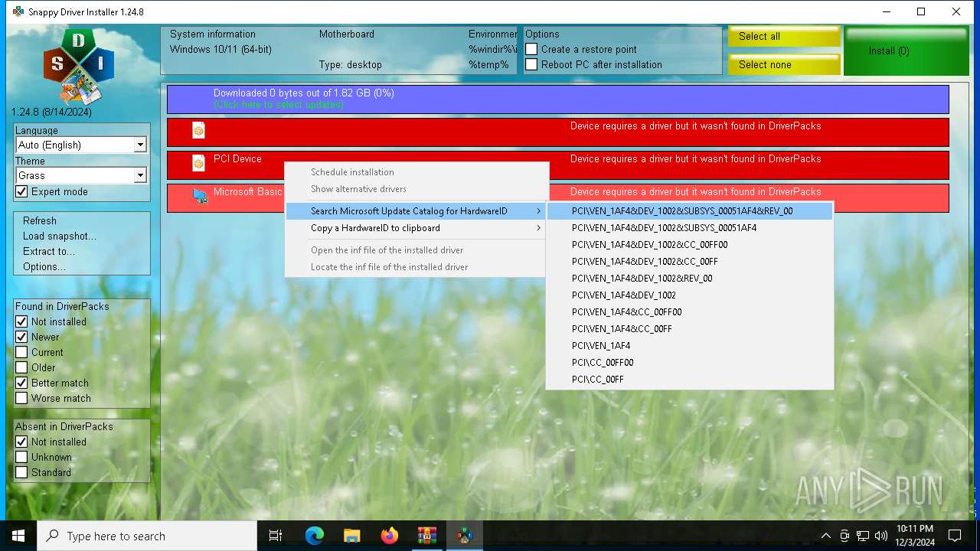The height and width of the screenshot is (551, 980).
Task: Click the PCI Device row driver icon
Action: pyautogui.click(x=198, y=163)
